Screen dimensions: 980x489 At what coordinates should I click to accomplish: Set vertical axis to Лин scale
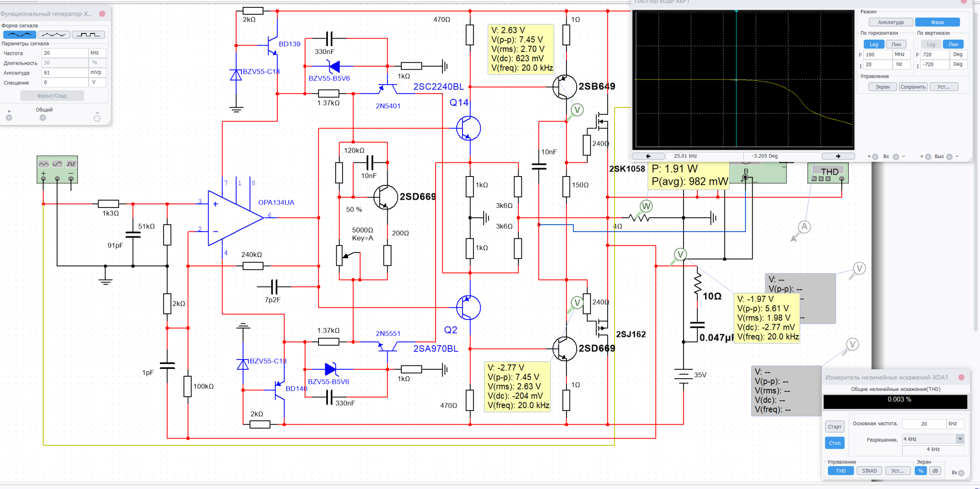(x=953, y=44)
